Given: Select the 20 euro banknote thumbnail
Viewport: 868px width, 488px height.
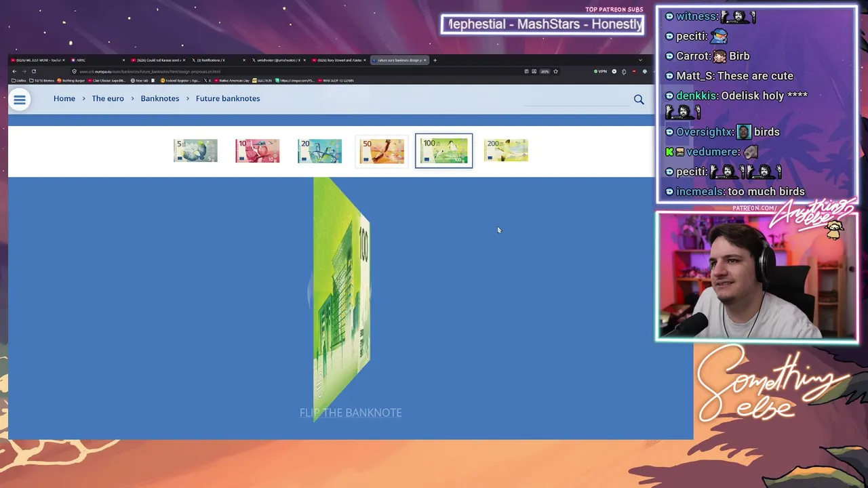Looking at the screenshot, I should (319, 150).
